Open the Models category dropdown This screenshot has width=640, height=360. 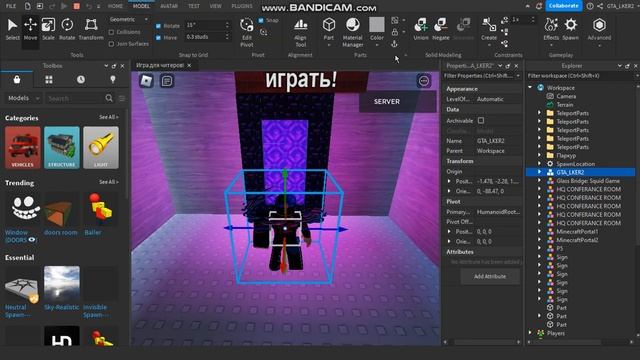(x=23, y=98)
